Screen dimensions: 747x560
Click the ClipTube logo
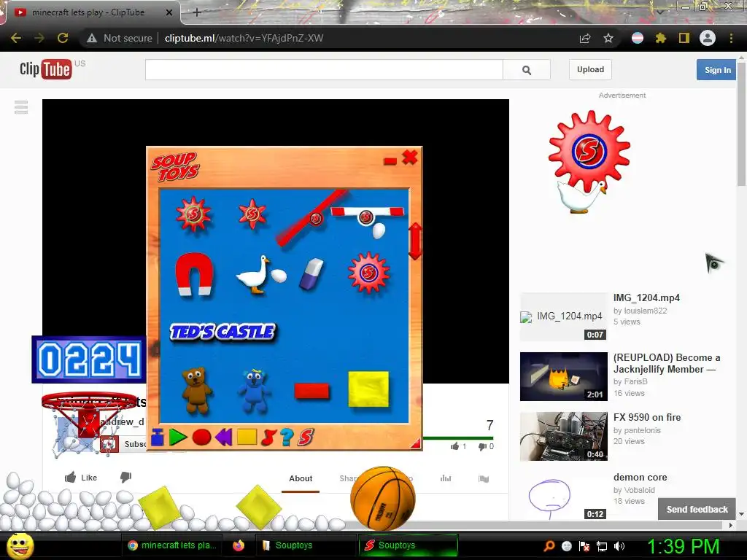[46, 69]
